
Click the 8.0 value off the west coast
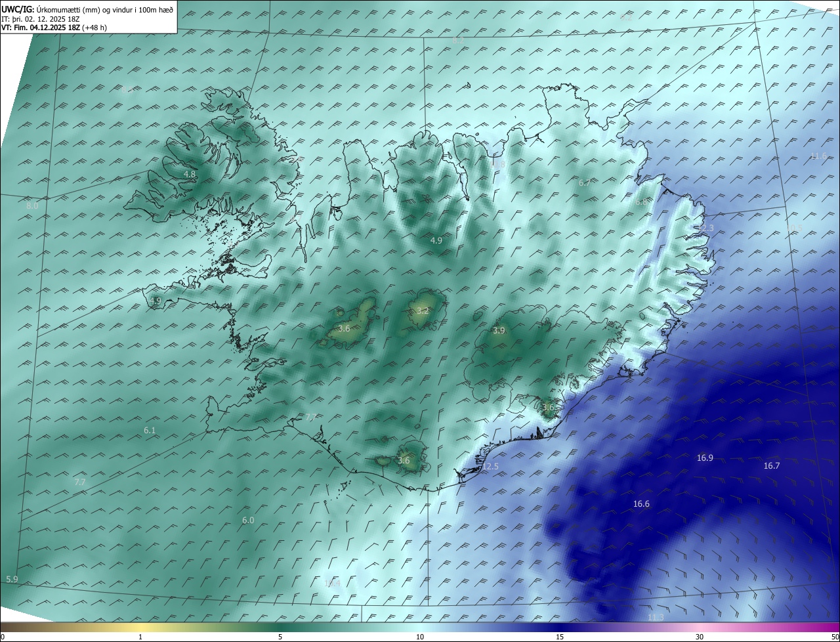[32, 206]
